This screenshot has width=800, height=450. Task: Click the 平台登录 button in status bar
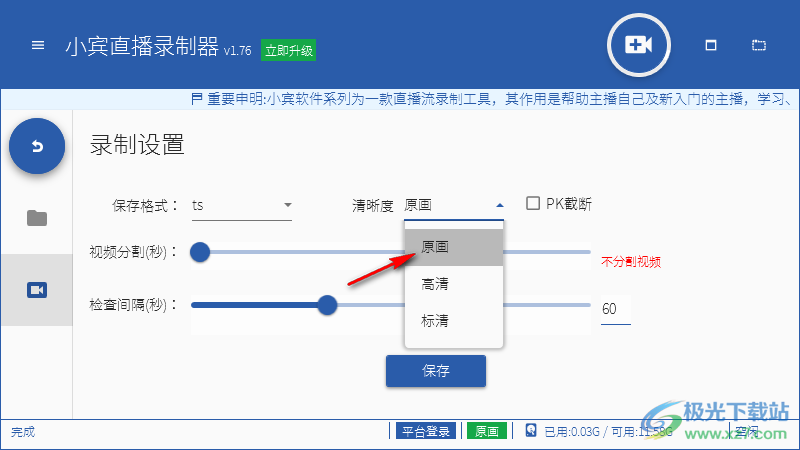pos(426,431)
